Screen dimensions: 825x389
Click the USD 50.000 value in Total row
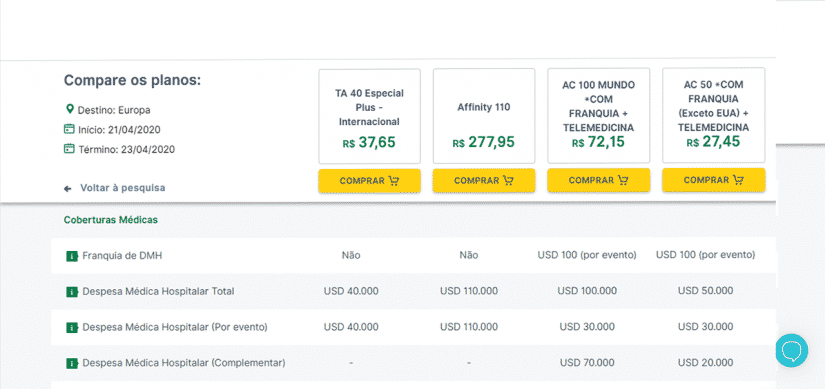[x=705, y=291]
